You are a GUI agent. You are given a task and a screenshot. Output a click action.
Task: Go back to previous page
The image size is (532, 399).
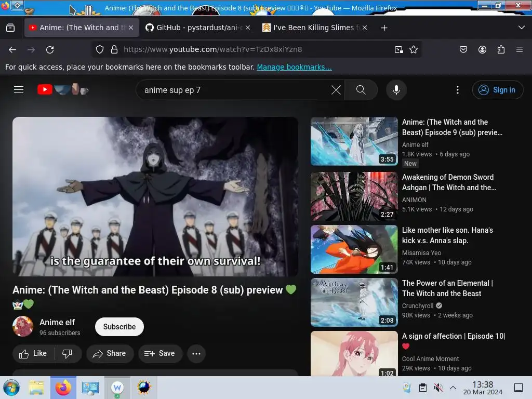point(12,50)
